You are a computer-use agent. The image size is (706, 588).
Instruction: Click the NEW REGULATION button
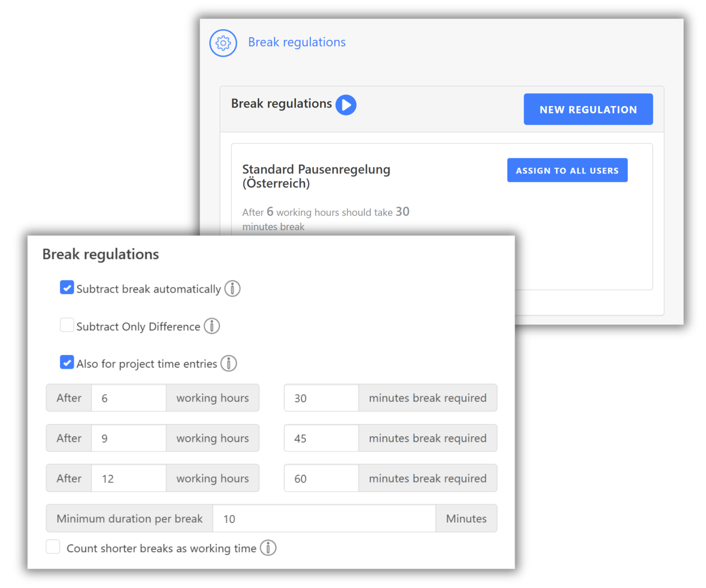click(588, 109)
